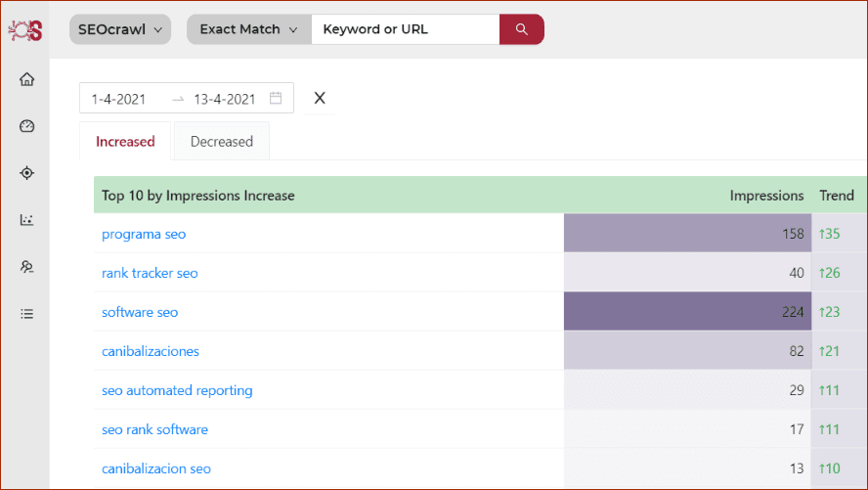The width and height of the screenshot is (868, 490).
Task: Expand the SEOcrawl project dropdown
Action: pos(120,29)
